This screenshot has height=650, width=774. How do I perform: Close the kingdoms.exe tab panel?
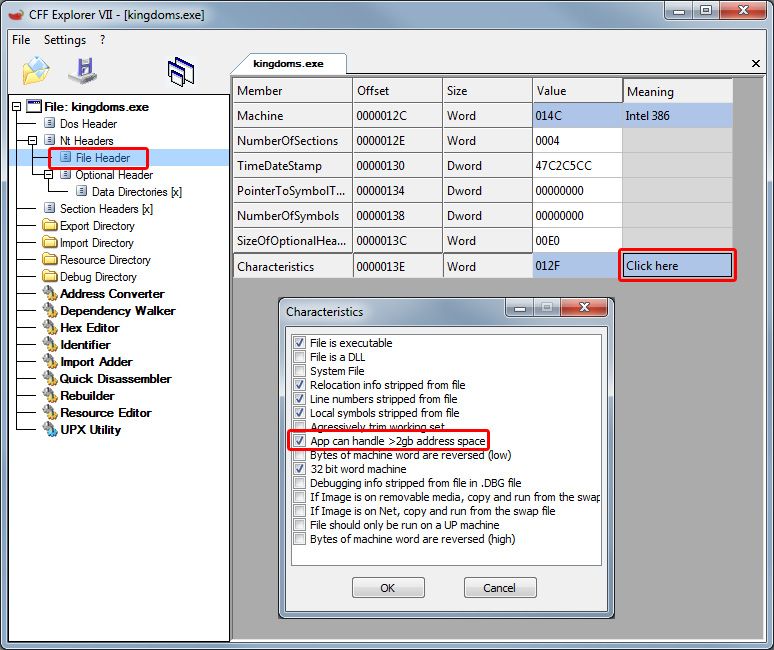click(x=754, y=63)
